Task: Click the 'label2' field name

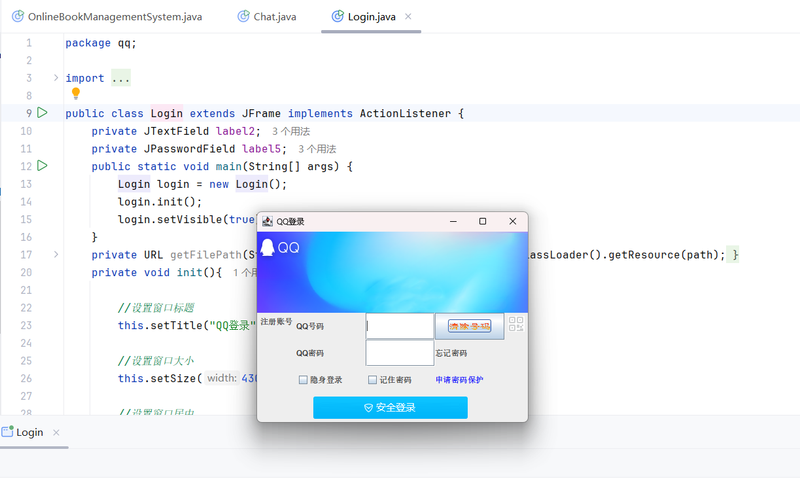Action: pos(235,131)
